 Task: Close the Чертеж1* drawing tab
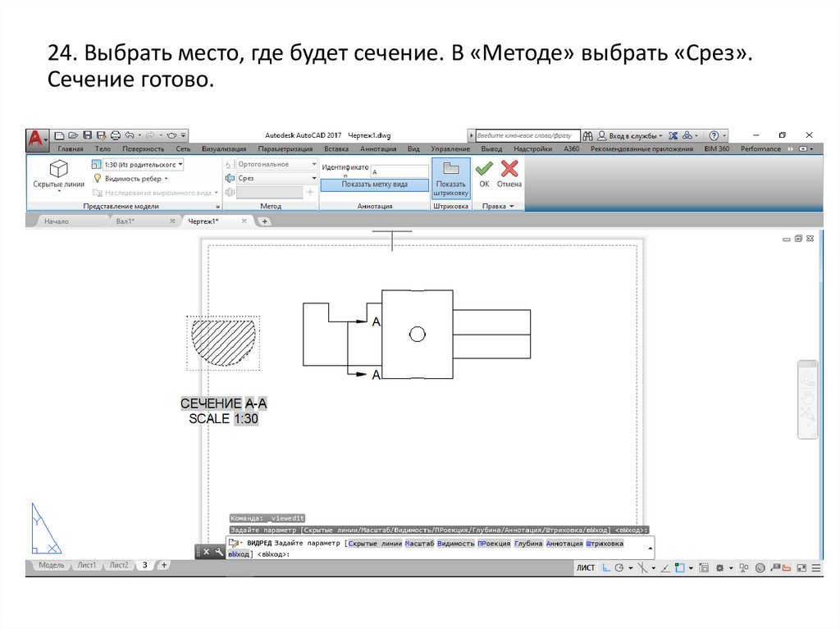tap(244, 221)
